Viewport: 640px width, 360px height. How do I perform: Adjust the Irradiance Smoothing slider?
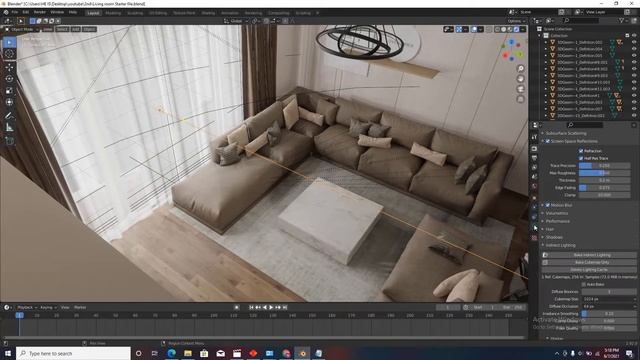pyautogui.click(x=609, y=314)
